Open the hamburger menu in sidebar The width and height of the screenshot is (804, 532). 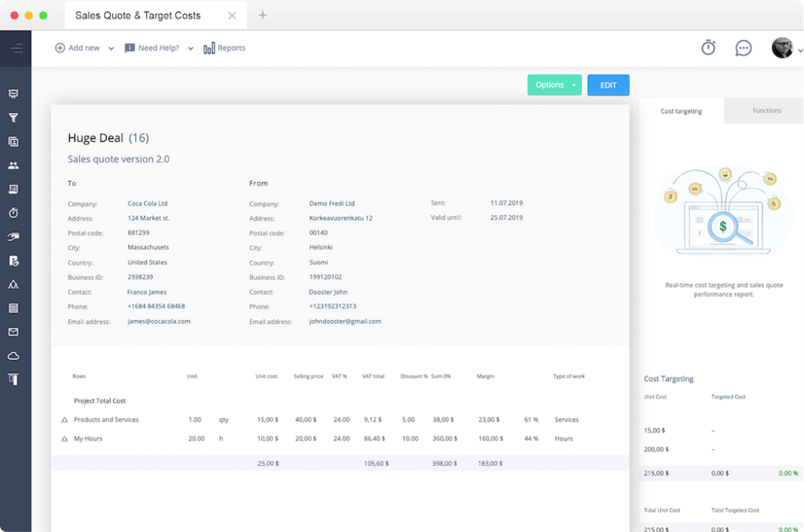(16, 49)
